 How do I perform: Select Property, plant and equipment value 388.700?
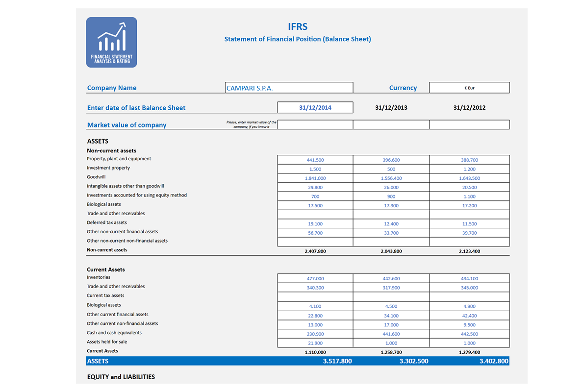pos(469,160)
